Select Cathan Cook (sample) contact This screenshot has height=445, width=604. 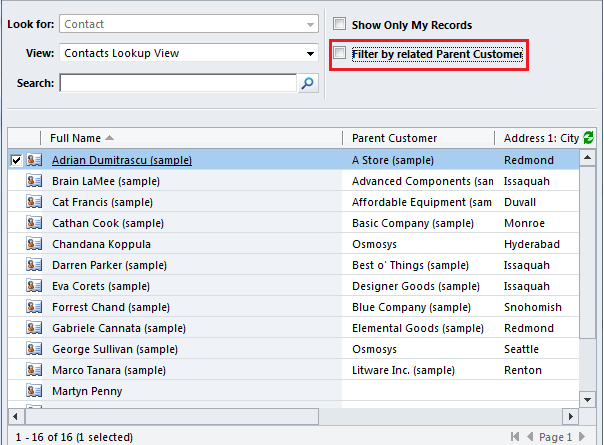(108, 223)
